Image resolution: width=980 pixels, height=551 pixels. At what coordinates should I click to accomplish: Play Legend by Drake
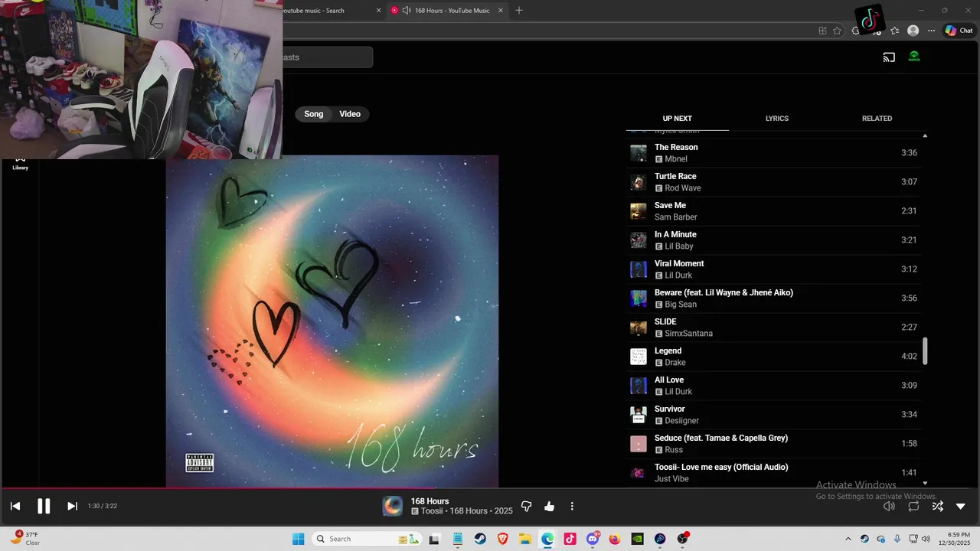[773, 357]
